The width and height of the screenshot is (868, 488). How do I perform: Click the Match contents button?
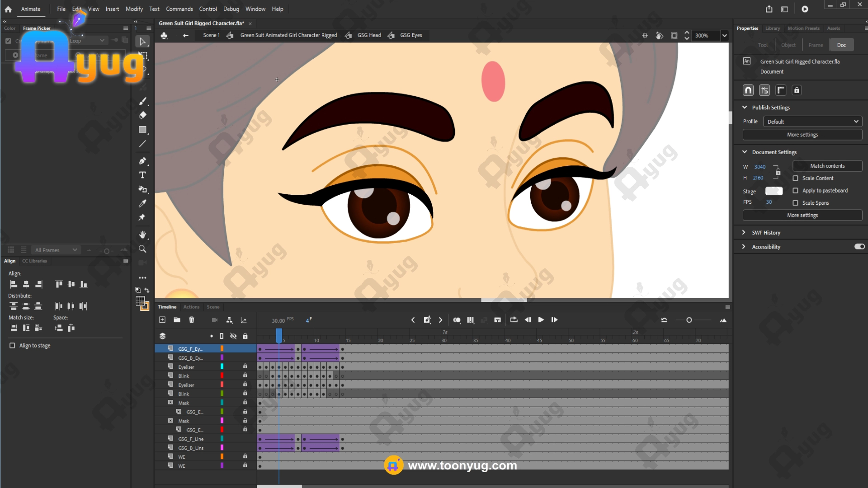827,166
